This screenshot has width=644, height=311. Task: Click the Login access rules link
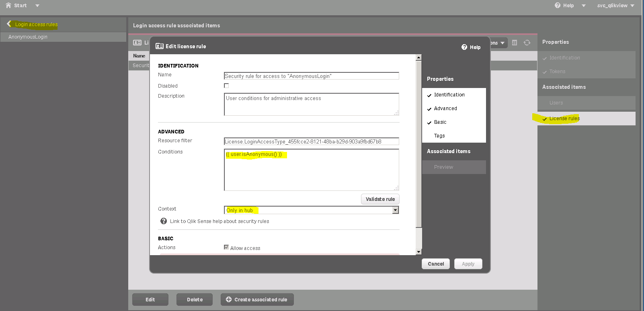pos(37,25)
